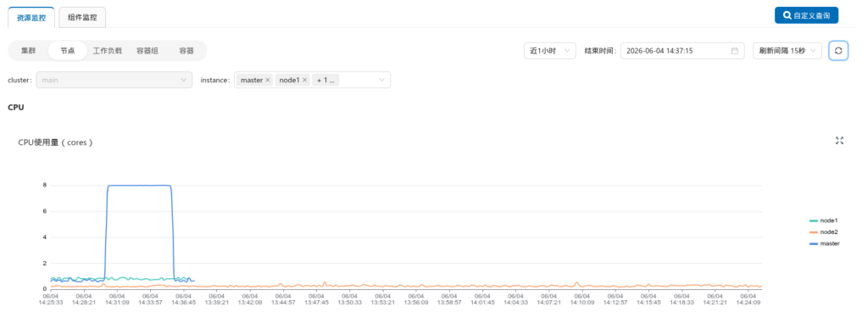Switch to the 组件监控 tab

[82, 17]
